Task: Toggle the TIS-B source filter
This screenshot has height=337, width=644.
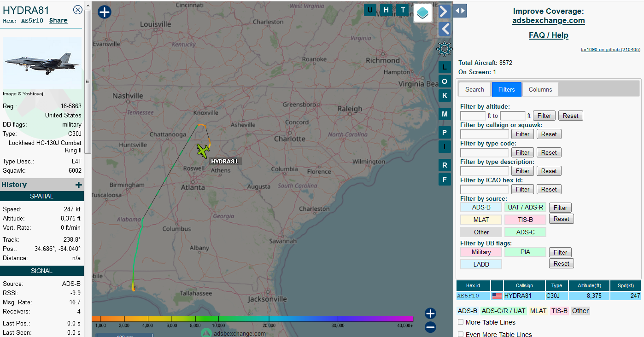Action: point(526,220)
